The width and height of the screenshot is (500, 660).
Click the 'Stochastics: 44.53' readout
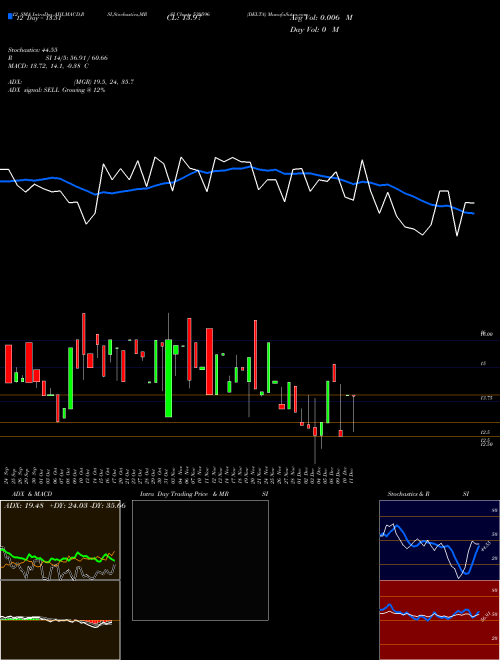tap(32, 50)
